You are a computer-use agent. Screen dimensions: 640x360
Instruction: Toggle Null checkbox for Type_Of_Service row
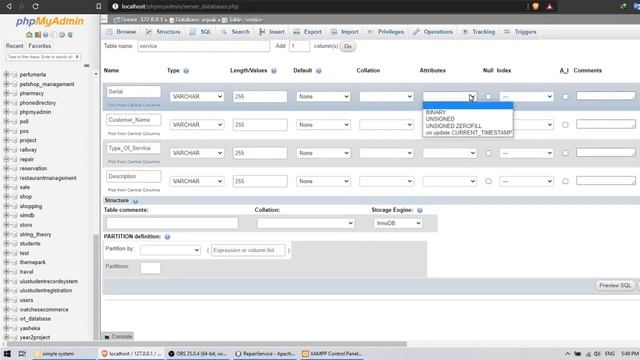(488, 153)
